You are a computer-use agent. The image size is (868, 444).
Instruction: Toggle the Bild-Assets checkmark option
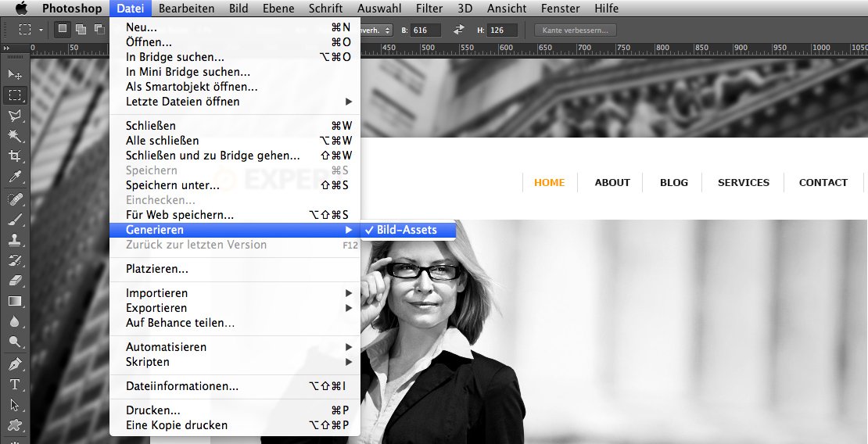(407, 230)
